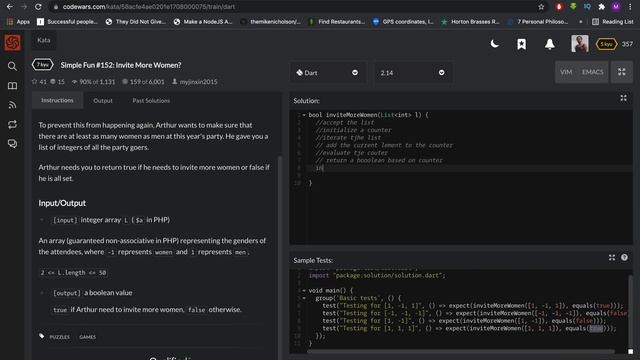Expand the Sample Tests panel
Screen dimensions: 640x360
(611, 258)
